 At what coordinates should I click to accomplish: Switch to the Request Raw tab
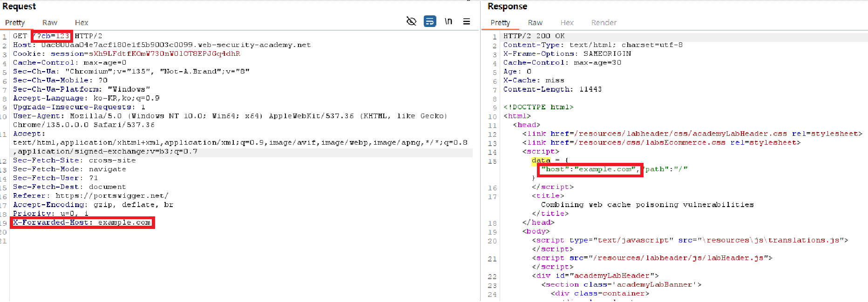50,22
